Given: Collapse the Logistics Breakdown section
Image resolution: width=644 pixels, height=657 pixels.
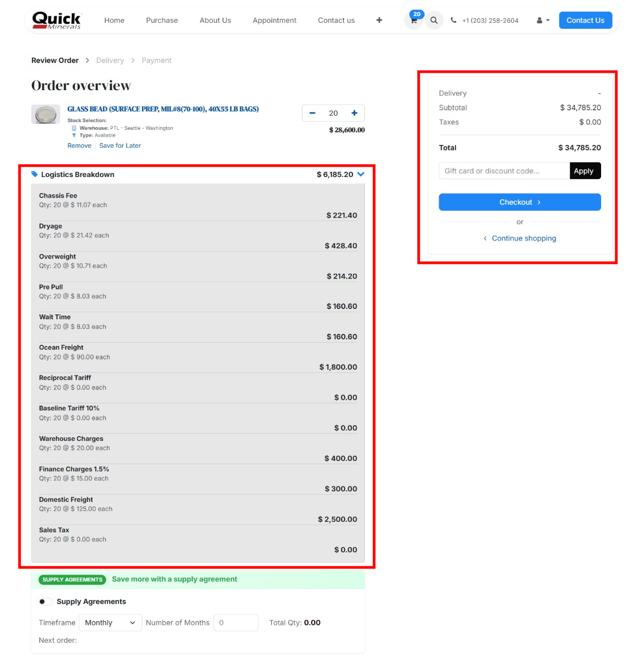Looking at the screenshot, I should click(x=361, y=174).
